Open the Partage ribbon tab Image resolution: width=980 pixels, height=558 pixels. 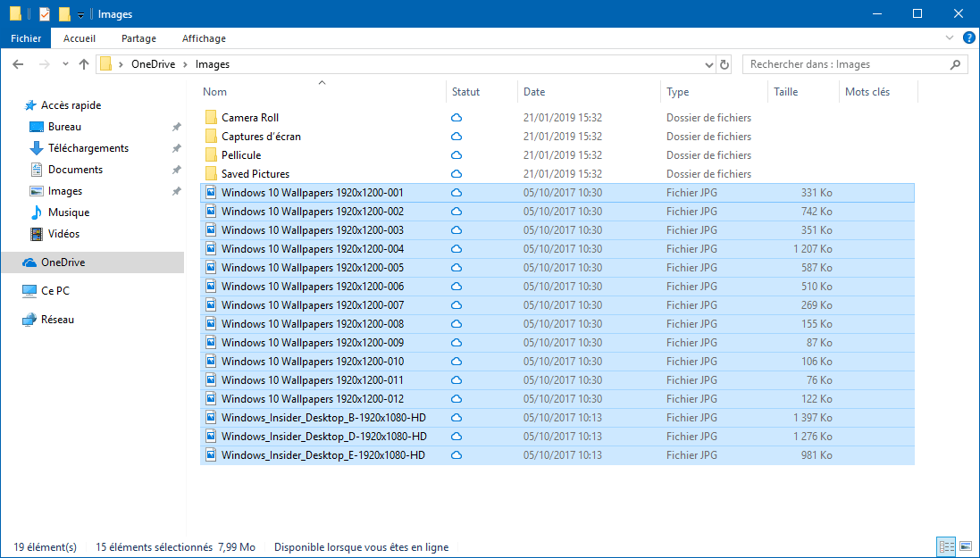click(x=138, y=38)
